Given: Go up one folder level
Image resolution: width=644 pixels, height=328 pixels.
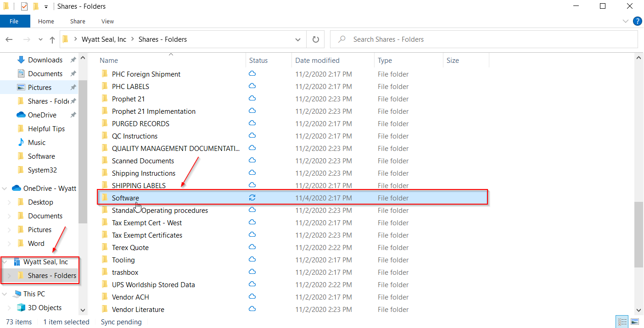Looking at the screenshot, I should point(52,39).
